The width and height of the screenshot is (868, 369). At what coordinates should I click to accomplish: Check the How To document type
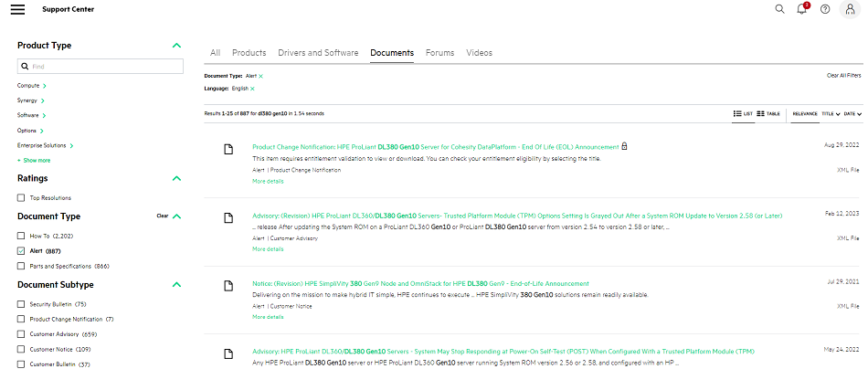coord(21,236)
